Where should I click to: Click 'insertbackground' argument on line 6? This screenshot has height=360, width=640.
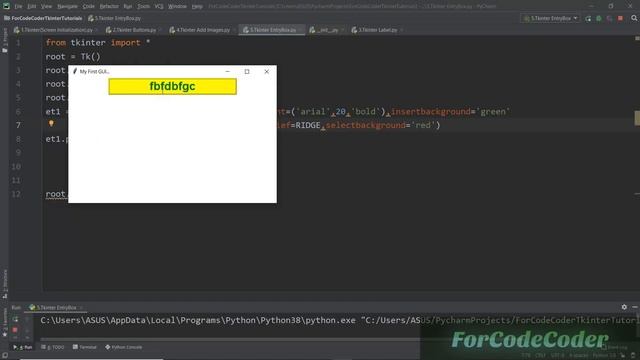tap(431, 111)
